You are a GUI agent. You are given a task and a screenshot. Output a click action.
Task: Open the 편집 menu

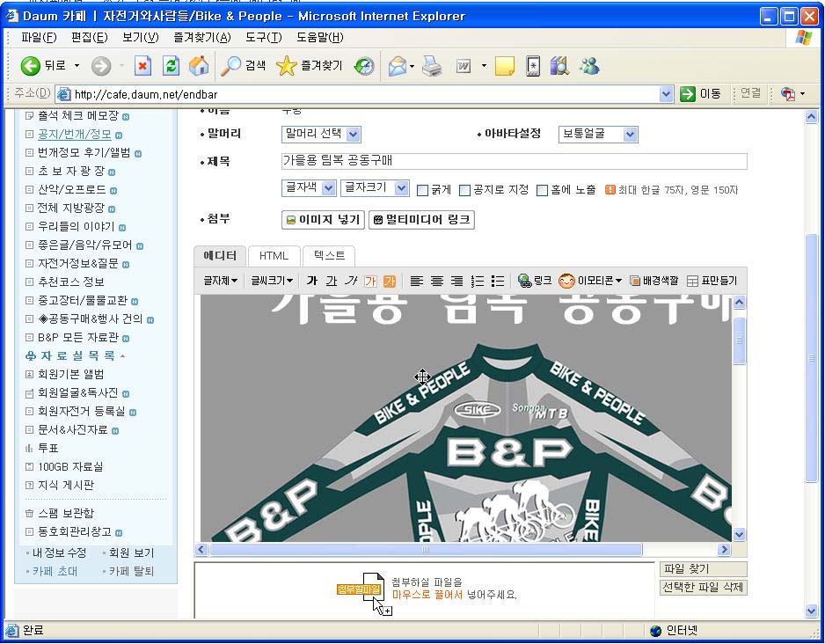coord(89,37)
